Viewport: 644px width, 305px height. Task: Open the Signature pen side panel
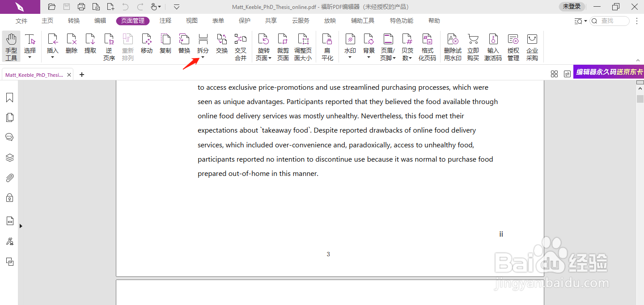[9, 242]
